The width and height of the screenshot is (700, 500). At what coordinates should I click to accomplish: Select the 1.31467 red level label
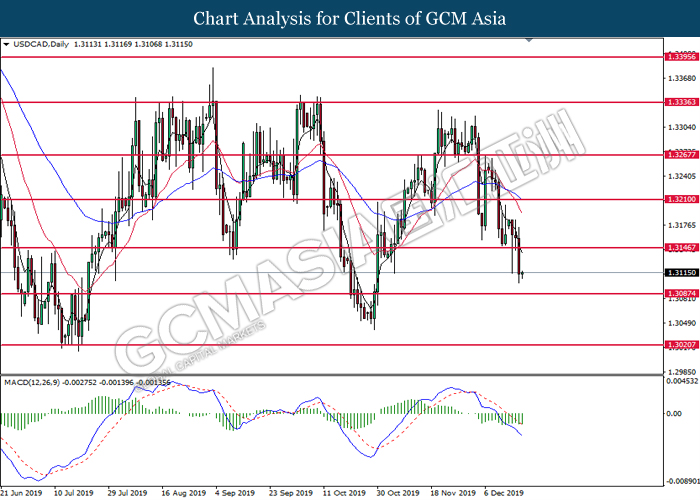coord(680,248)
